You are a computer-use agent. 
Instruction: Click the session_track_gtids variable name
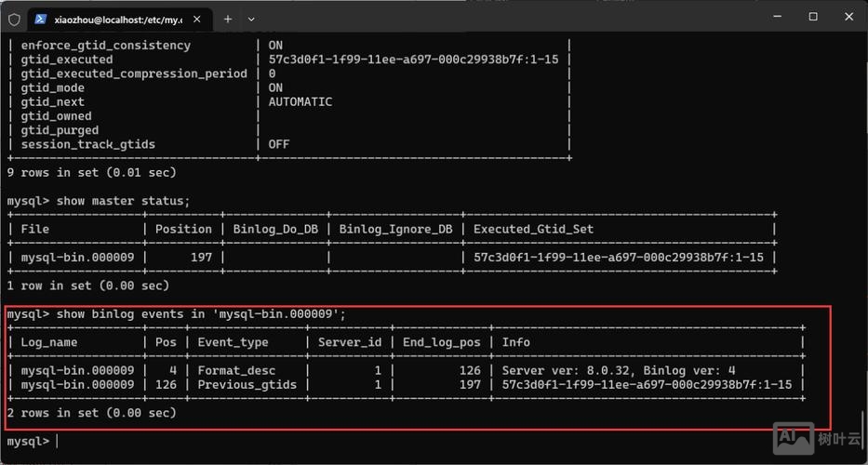tap(88, 144)
